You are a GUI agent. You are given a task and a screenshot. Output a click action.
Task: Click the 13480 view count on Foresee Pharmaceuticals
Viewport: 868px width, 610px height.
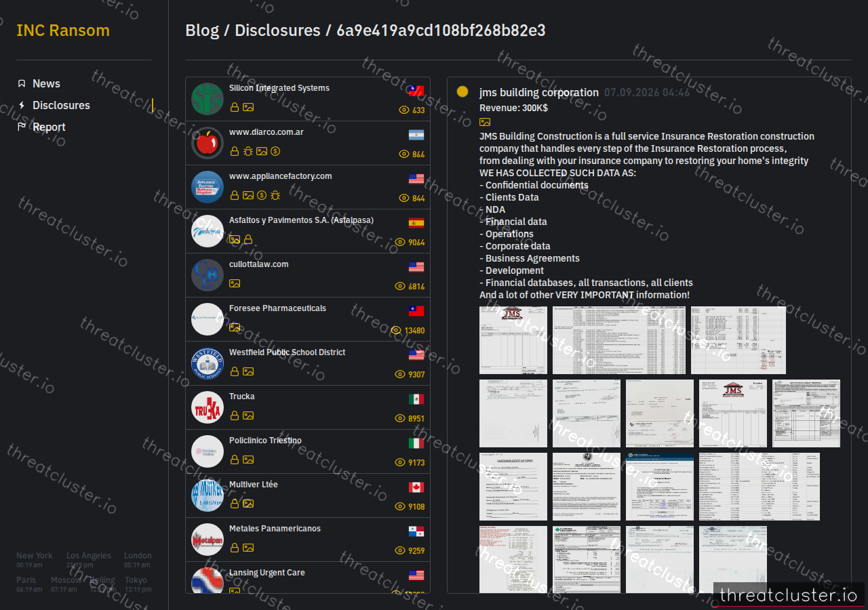pyautogui.click(x=414, y=331)
